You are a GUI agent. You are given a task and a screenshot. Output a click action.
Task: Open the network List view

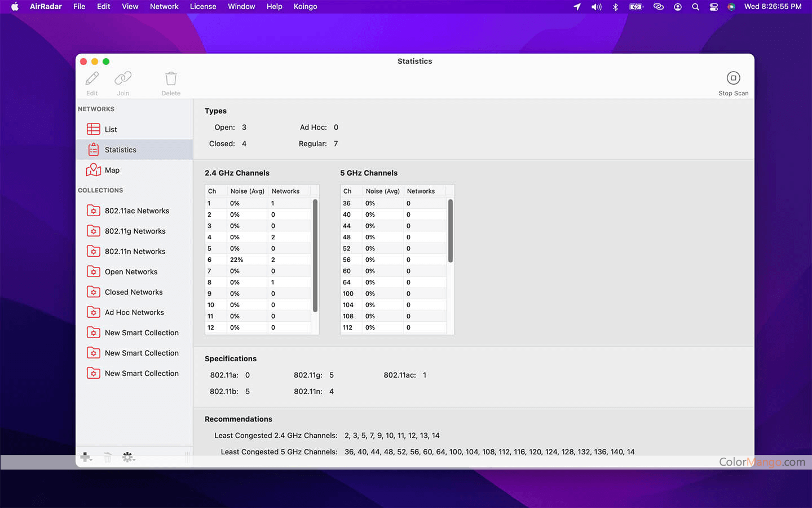pos(111,129)
